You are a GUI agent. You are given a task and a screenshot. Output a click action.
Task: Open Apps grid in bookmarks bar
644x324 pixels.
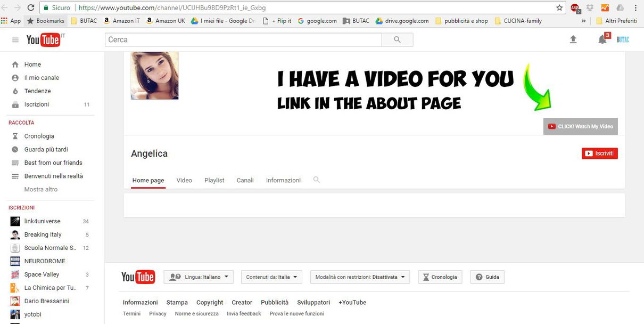[x=11, y=21]
